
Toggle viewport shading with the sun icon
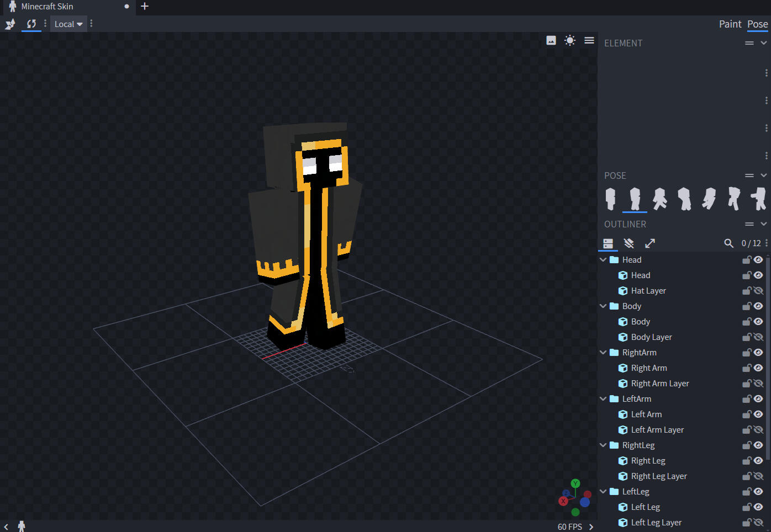pos(570,40)
